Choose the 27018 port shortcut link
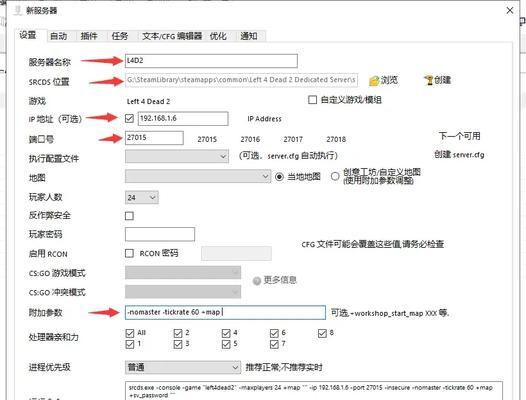Screen dimensions: 526x400 point(336,139)
